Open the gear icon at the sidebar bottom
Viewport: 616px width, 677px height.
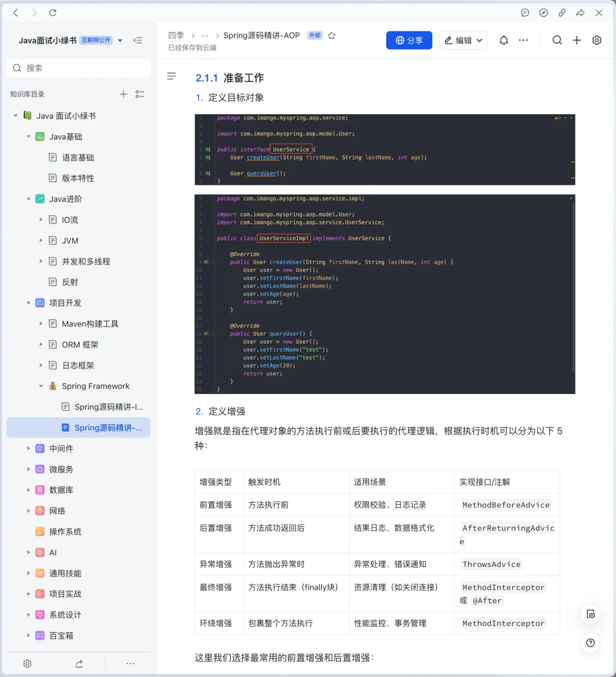point(27,663)
